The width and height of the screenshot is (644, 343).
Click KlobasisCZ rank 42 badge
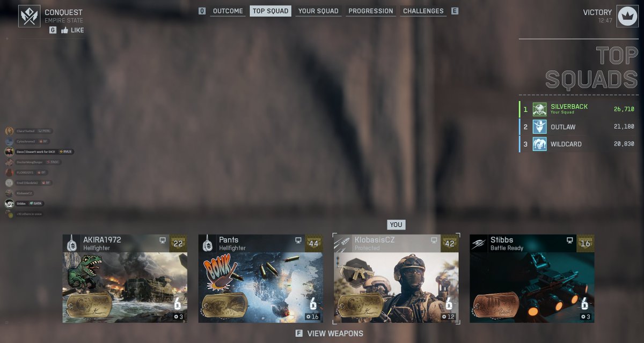click(450, 244)
